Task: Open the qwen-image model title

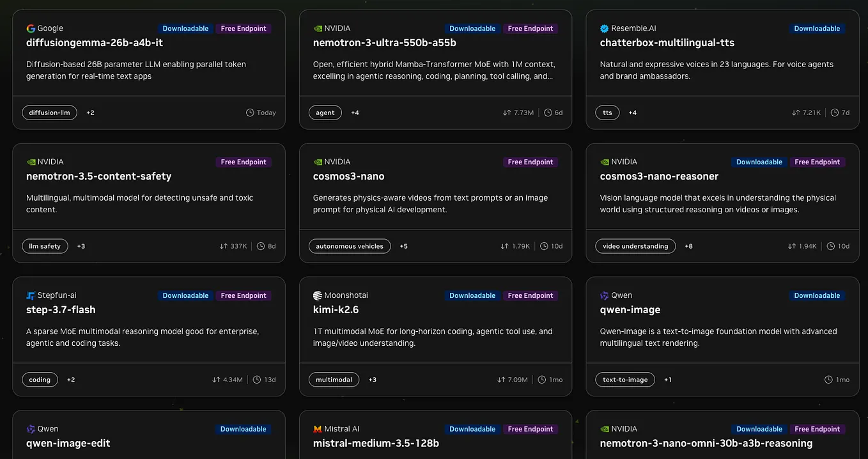Action: pos(630,310)
